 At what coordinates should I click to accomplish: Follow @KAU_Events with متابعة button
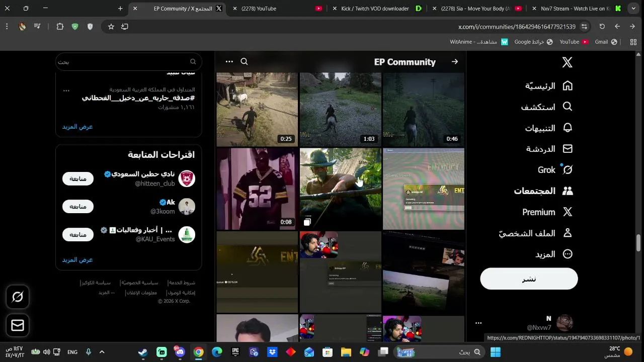(x=78, y=235)
